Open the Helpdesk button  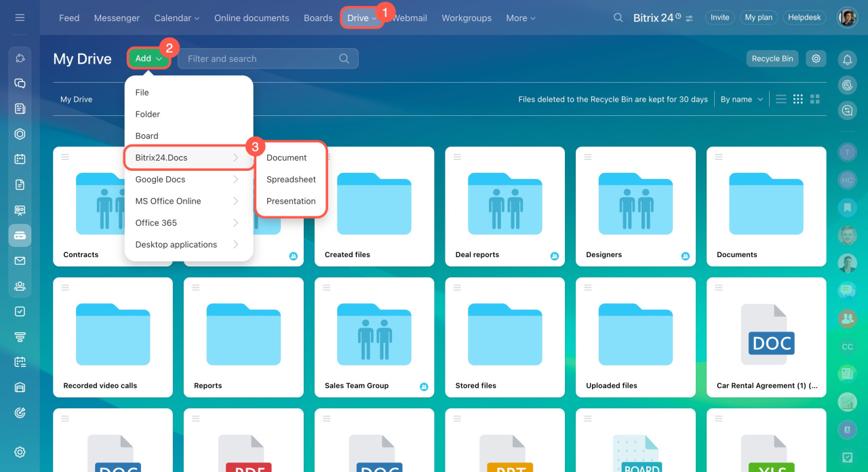tap(805, 18)
